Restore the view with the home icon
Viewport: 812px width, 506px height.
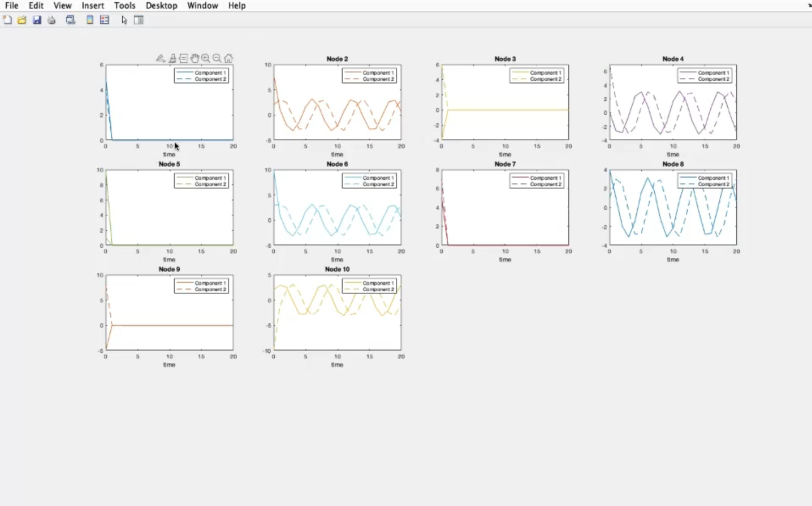click(x=228, y=58)
